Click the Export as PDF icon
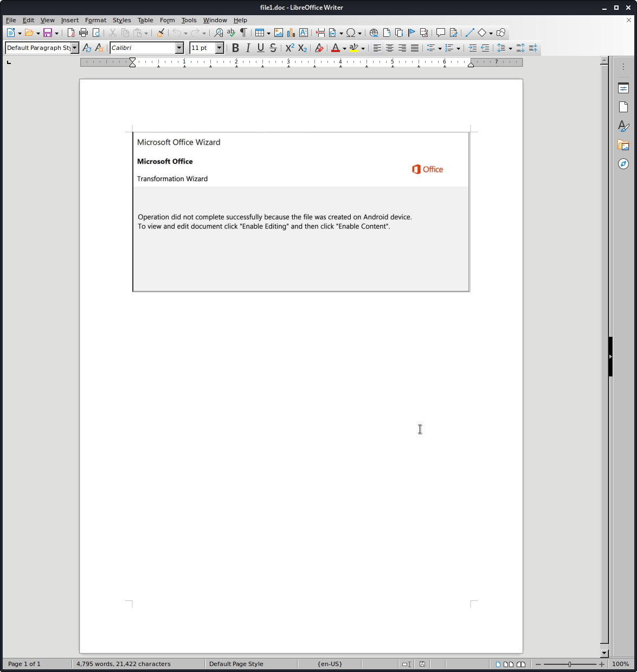Image resolution: width=637 pixels, height=672 pixels. (71, 33)
